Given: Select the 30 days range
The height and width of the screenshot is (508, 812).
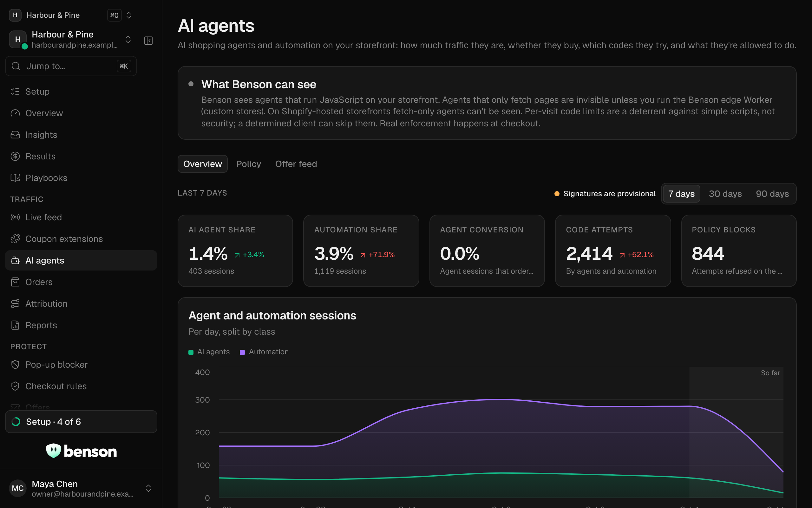Looking at the screenshot, I should 725,194.
